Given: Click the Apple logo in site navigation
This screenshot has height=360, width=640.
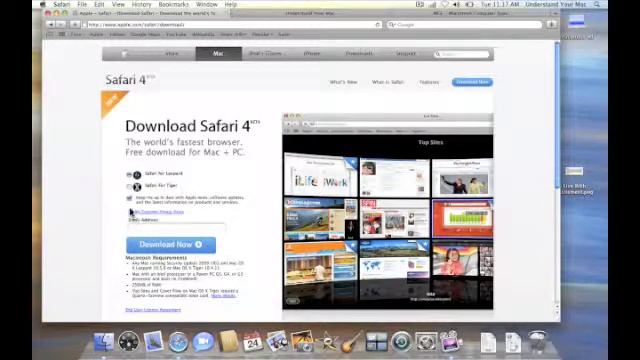Looking at the screenshot, I should tap(125, 53).
